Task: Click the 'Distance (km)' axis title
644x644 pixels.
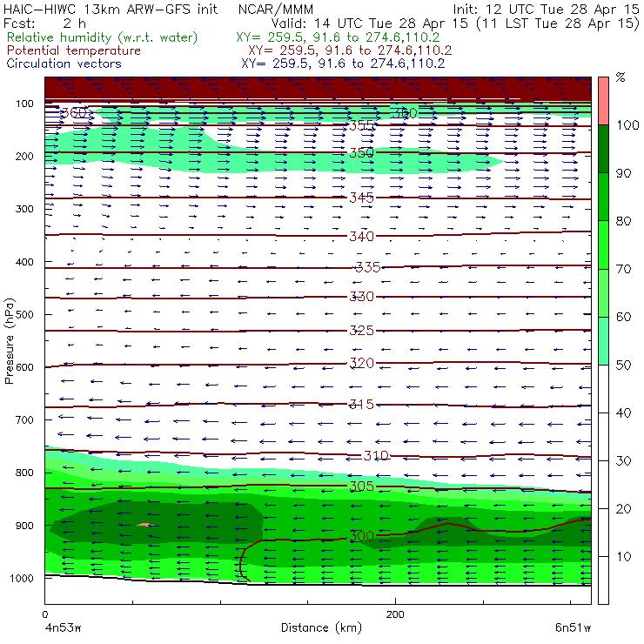Action: point(322,628)
